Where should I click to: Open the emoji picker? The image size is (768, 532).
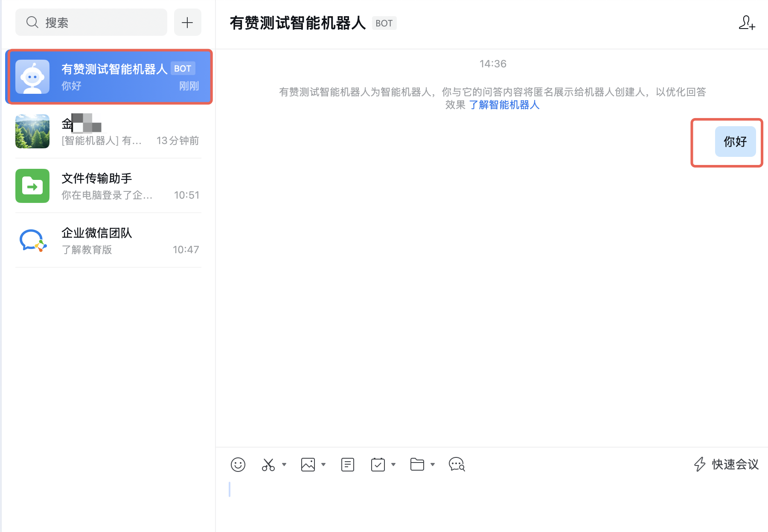pyautogui.click(x=238, y=464)
